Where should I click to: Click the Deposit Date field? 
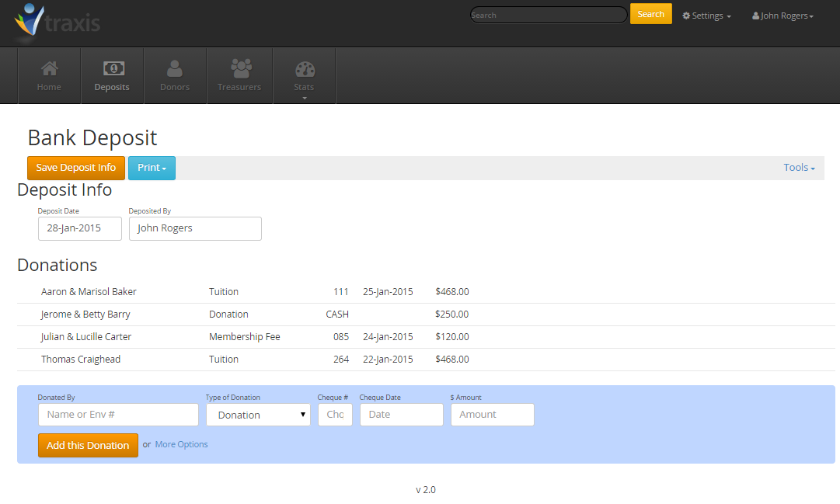coord(80,228)
